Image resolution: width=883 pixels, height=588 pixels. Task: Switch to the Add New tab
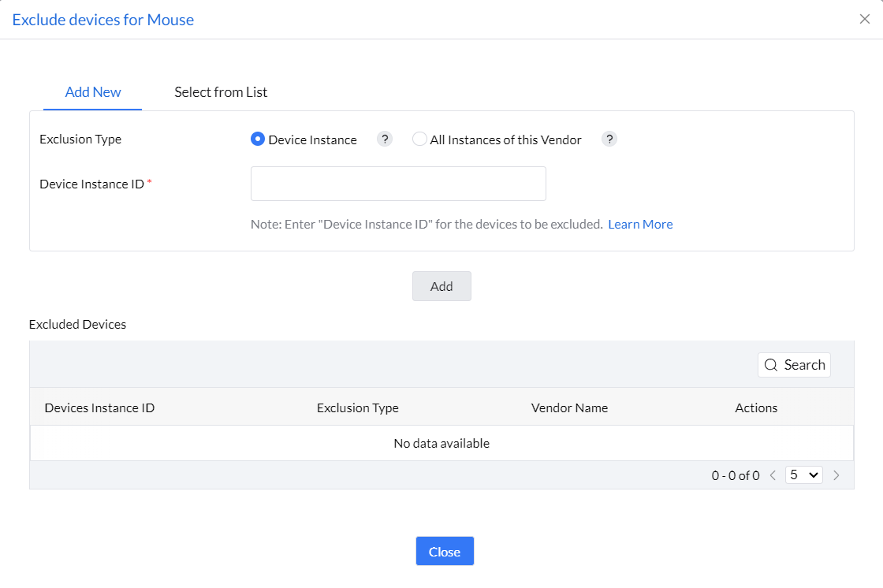coord(93,92)
